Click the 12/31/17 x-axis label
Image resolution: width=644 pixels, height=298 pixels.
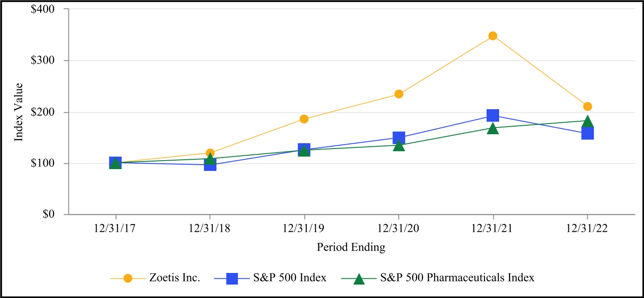pyautogui.click(x=116, y=228)
